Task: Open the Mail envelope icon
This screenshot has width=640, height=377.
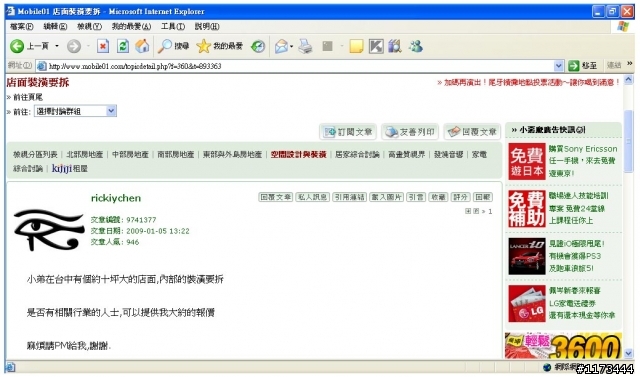Action: (281, 47)
